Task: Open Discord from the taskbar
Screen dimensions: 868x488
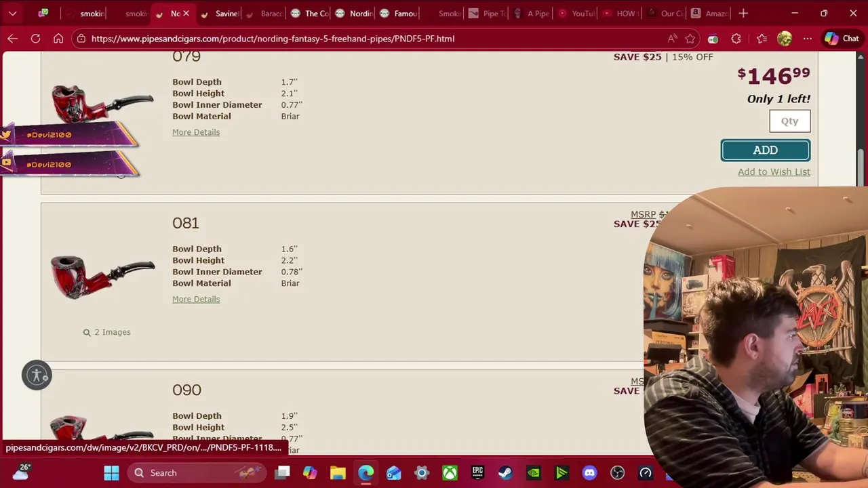Action: (x=589, y=472)
